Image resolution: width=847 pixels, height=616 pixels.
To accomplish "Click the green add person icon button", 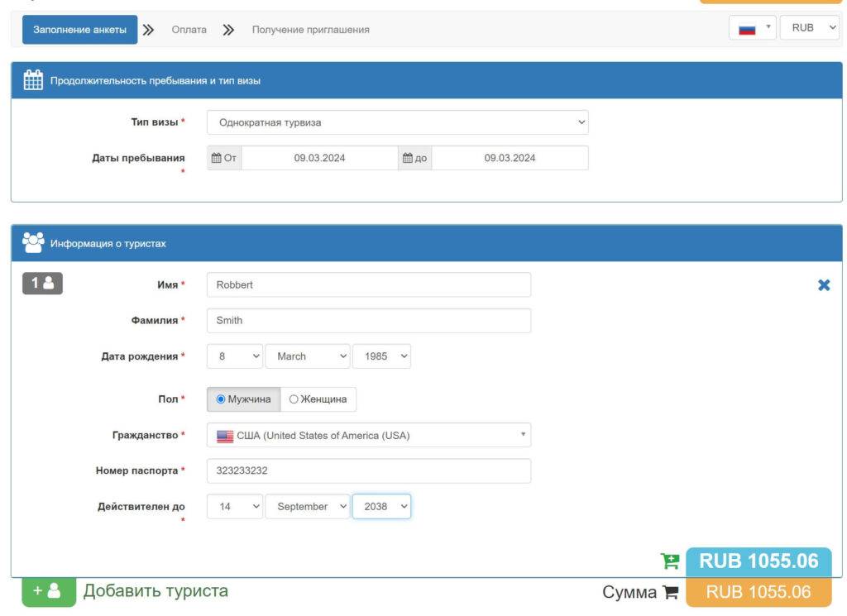I will pos(48,591).
